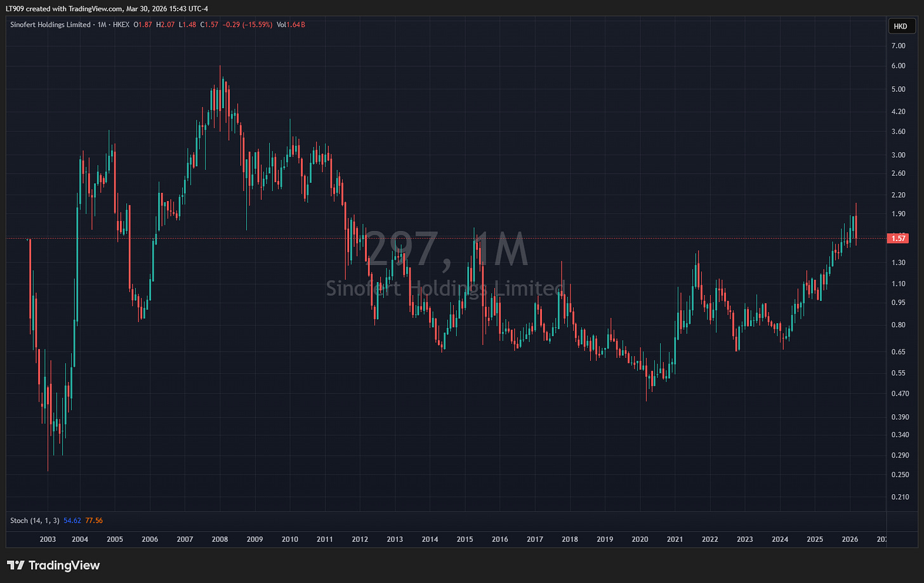The height and width of the screenshot is (583, 924).
Task: Click the 2008 label on the time axis
Action: pos(220,540)
